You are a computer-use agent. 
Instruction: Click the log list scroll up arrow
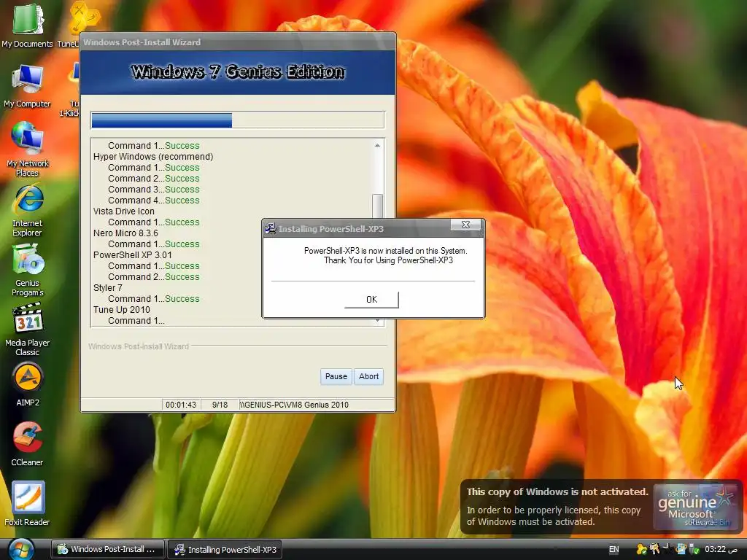coord(377,145)
